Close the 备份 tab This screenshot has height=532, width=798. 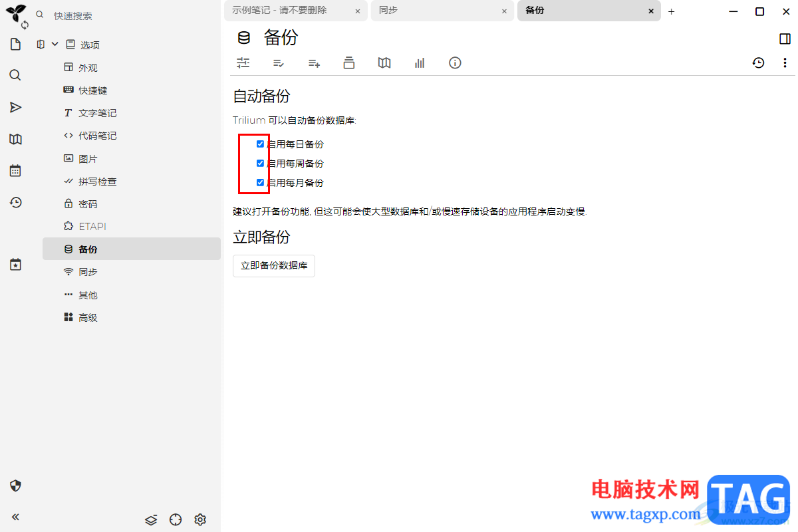[x=650, y=11]
